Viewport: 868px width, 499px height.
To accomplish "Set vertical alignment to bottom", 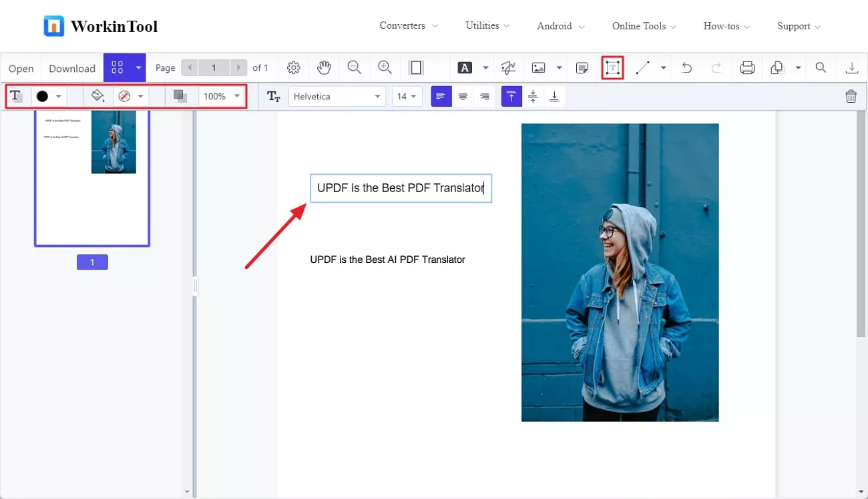I will [554, 97].
